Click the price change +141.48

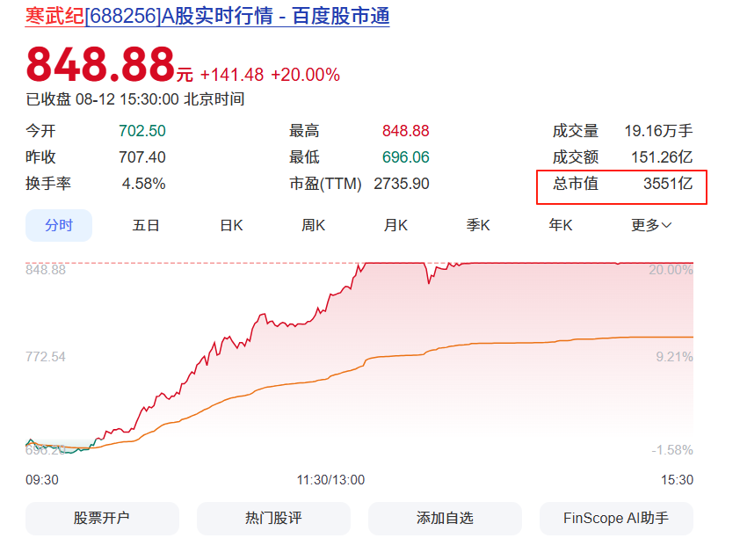[x=232, y=75]
